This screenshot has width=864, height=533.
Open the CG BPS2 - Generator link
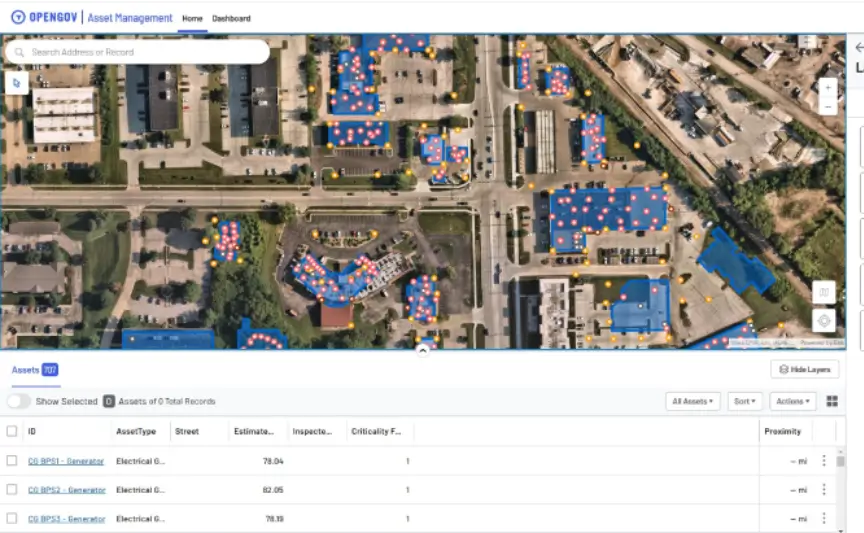tap(67, 489)
